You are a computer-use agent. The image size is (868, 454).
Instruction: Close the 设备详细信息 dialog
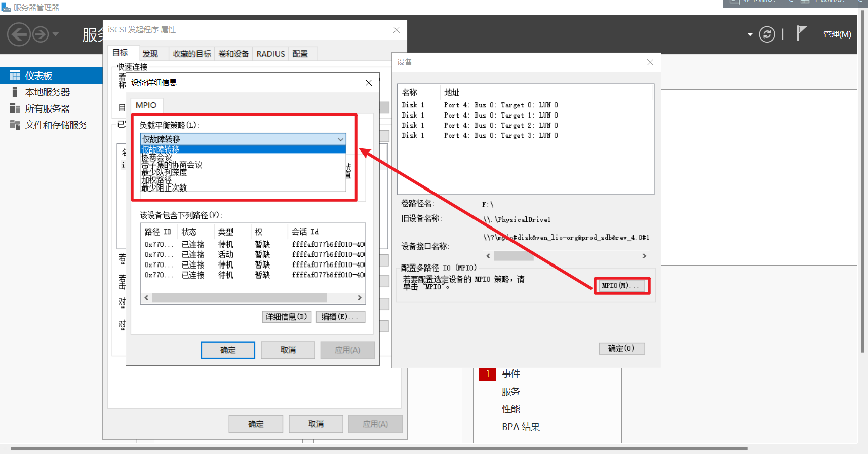point(369,83)
